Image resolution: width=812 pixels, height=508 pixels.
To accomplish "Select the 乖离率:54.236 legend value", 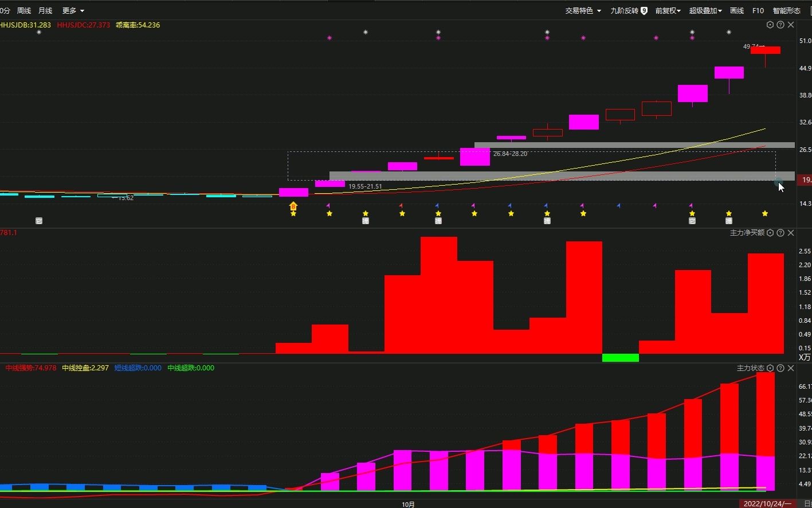I will [138, 25].
